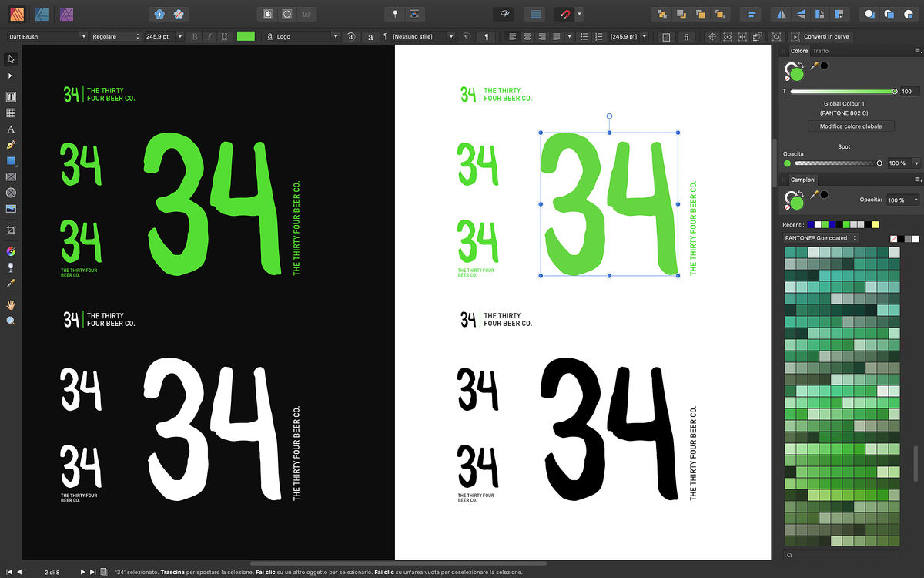Switch to Affinity Publisher persona
The height and width of the screenshot is (578, 924).
pyautogui.click(x=18, y=14)
